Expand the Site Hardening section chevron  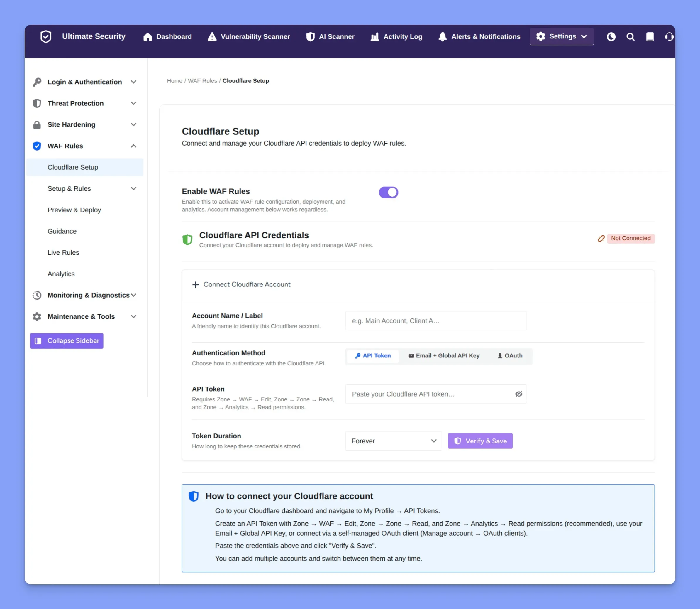tap(134, 125)
